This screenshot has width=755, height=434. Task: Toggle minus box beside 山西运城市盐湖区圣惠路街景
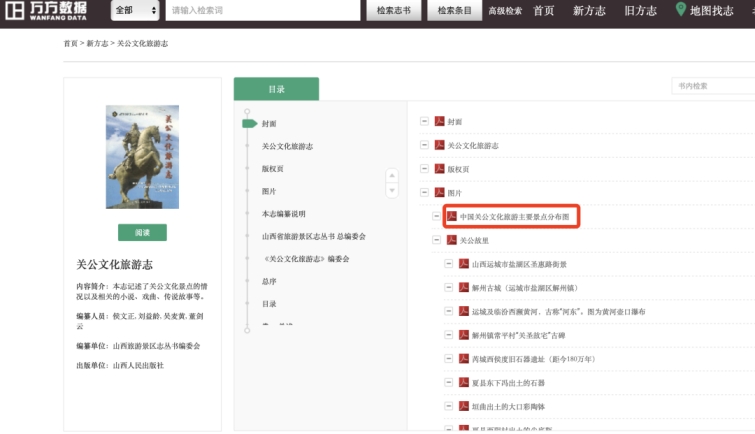point(449,264)
